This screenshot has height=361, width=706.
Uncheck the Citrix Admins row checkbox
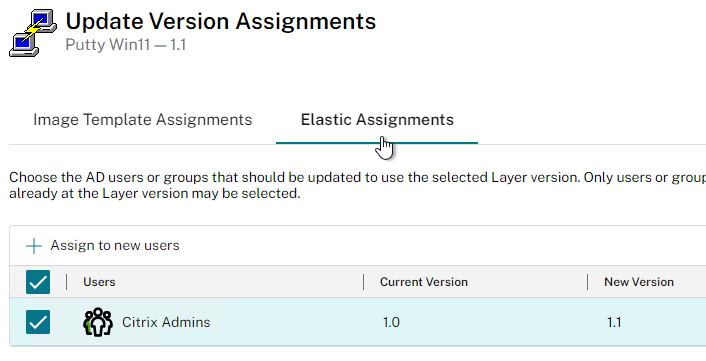pos(38,322)
